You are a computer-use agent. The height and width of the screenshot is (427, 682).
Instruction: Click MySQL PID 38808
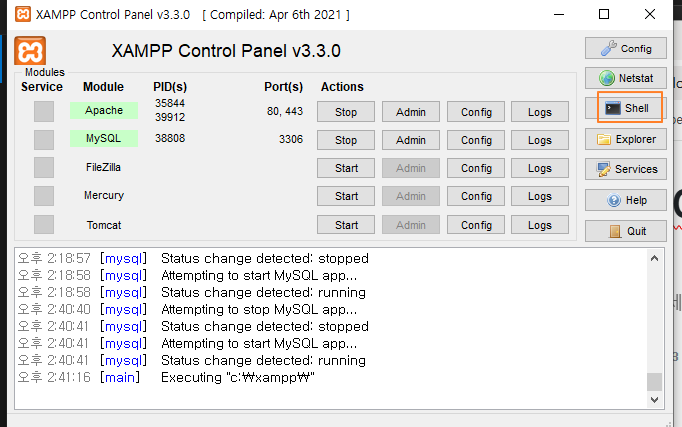[x=170, y=138]
